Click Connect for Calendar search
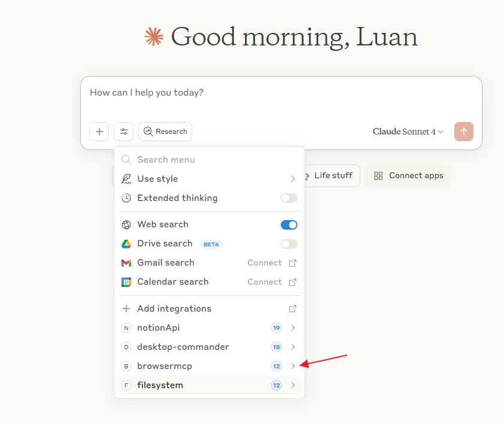 point(265,282)
